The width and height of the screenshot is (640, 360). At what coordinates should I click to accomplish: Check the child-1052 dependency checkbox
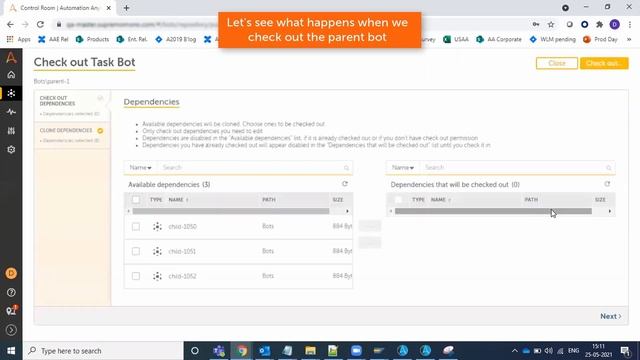pos(136,276)
